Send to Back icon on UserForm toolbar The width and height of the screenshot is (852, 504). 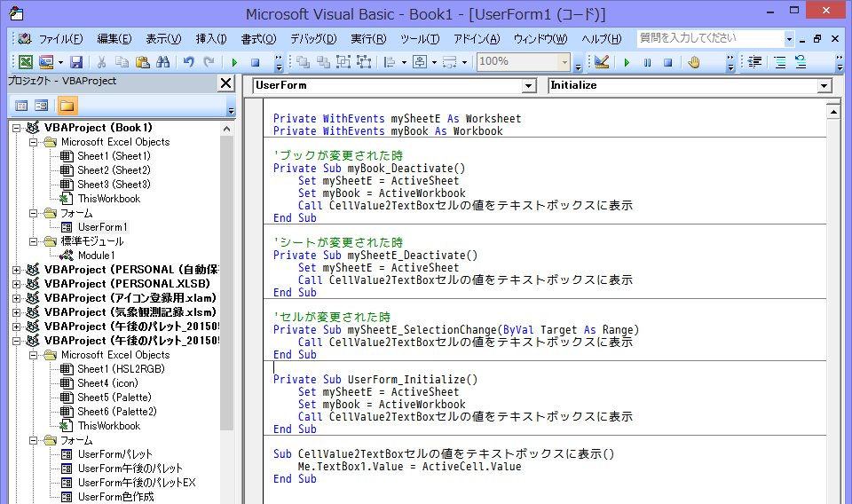(323, 62)
